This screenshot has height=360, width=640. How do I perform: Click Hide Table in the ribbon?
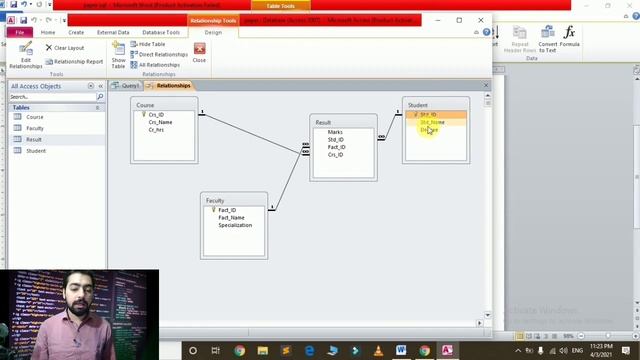[x=148, y=44]
